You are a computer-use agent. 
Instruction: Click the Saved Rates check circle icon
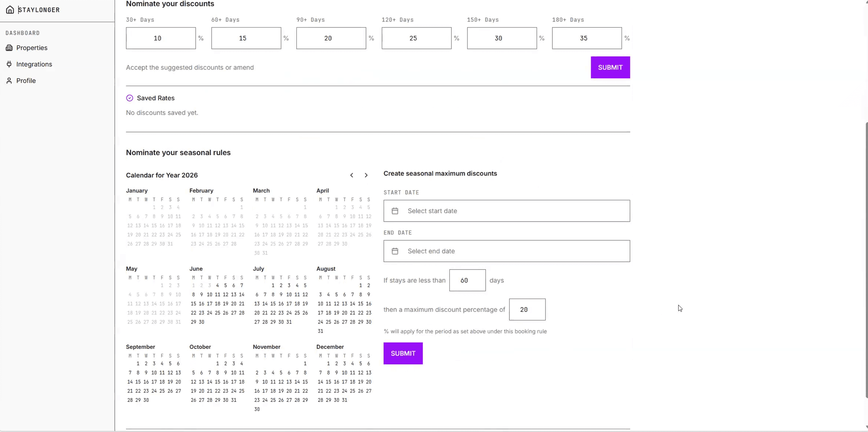(x=129, y=98)
